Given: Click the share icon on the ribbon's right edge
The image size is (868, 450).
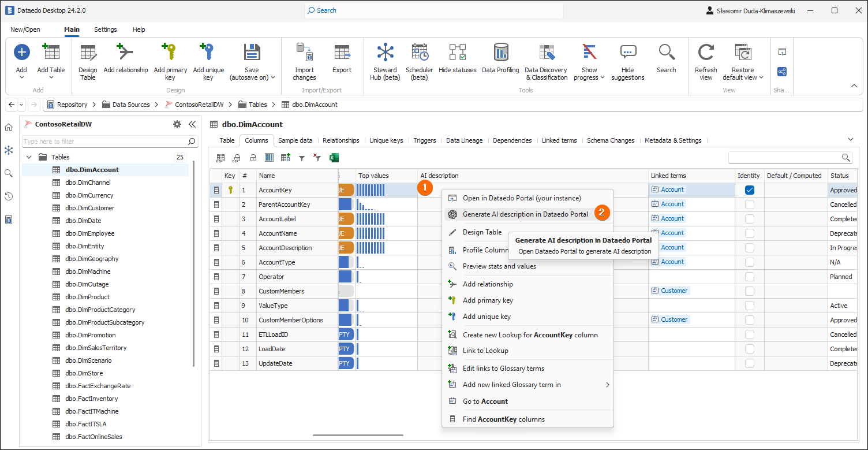Looking at the screenshot, I should [782, 72].
